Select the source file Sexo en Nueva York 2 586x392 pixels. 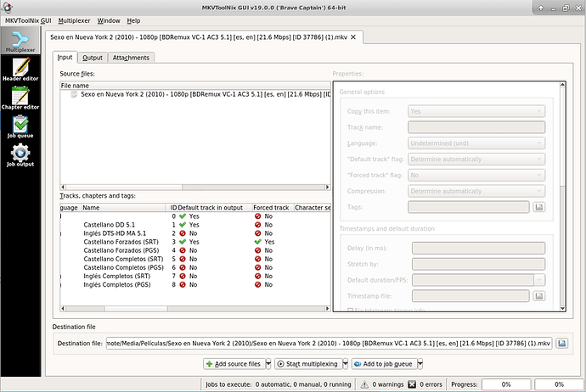click(195, 94)
